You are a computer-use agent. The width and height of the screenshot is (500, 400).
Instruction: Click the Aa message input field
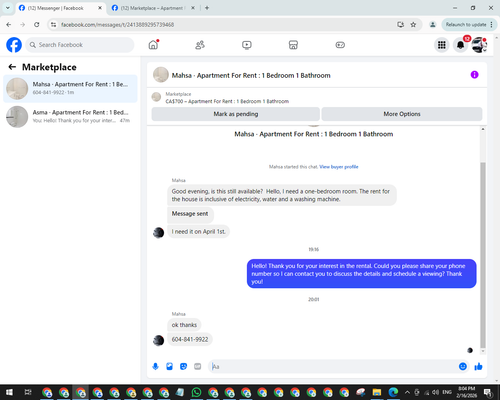tap(333, 367)
